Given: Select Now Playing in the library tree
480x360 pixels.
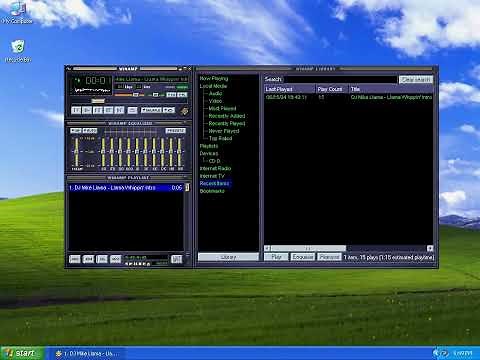Looking at the screenshot, I should coord(214,79).
